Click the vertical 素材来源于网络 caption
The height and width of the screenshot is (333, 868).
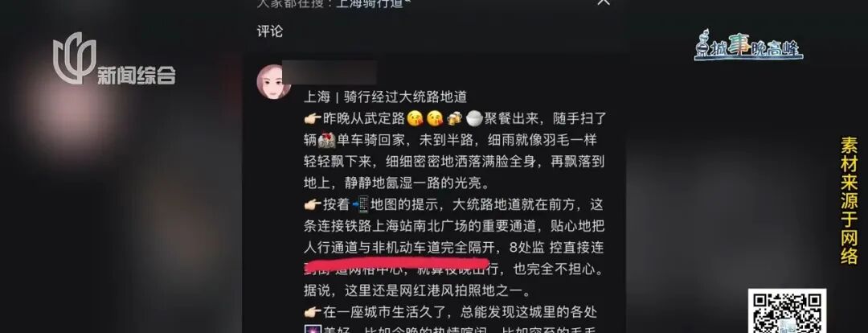coord(849,200)
